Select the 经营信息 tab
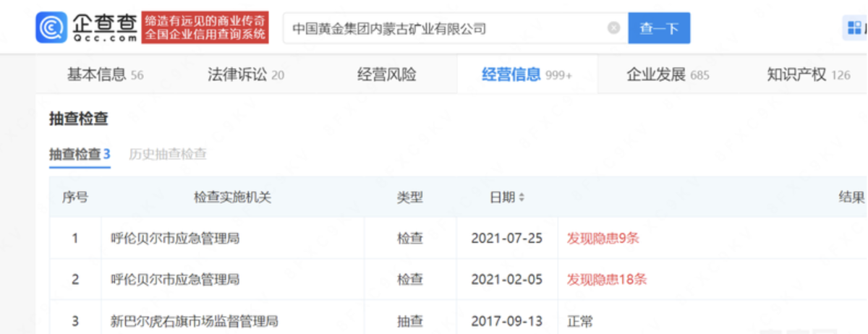The height and width of the screenshot is (334, 868). click(527, 74)
